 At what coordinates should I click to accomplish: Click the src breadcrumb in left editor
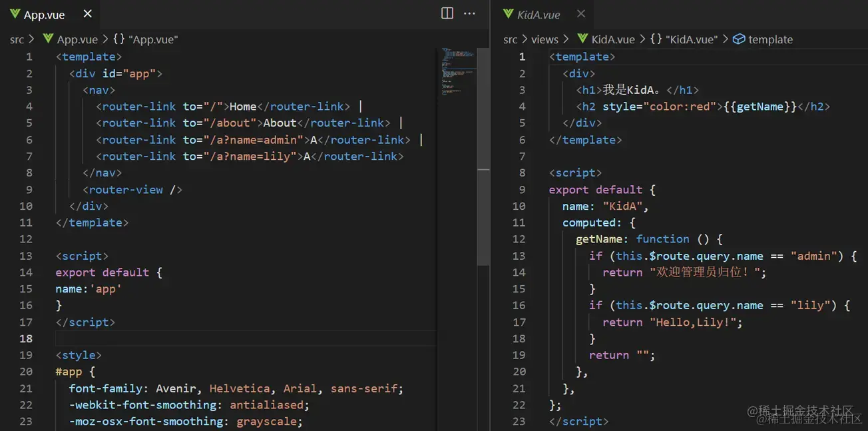point(17,39)
